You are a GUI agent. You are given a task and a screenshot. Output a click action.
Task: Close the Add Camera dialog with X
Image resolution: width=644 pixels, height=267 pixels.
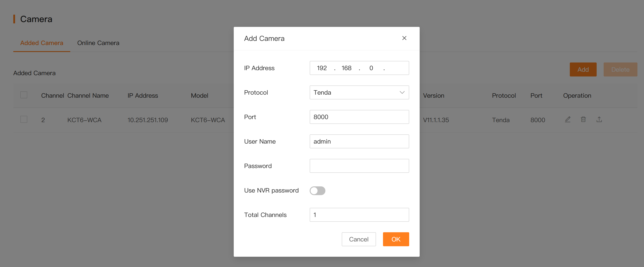click(x=404, y=38)
